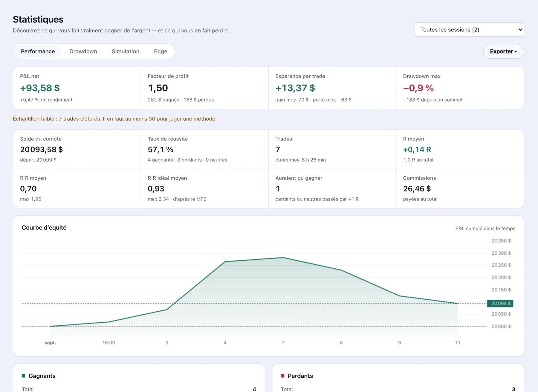Click the Solde du compte value 20 093,58 $
538x392 pixels.
pos(41,149)
